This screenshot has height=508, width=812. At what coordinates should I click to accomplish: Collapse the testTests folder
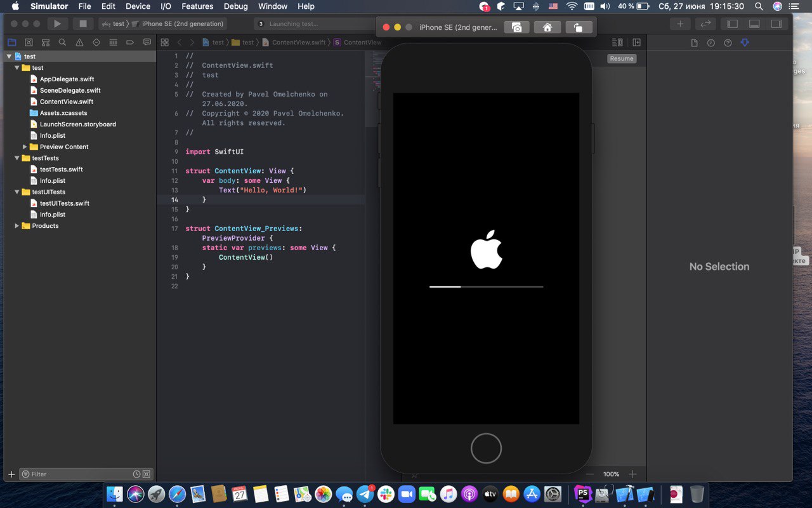(x=17, y=158)
